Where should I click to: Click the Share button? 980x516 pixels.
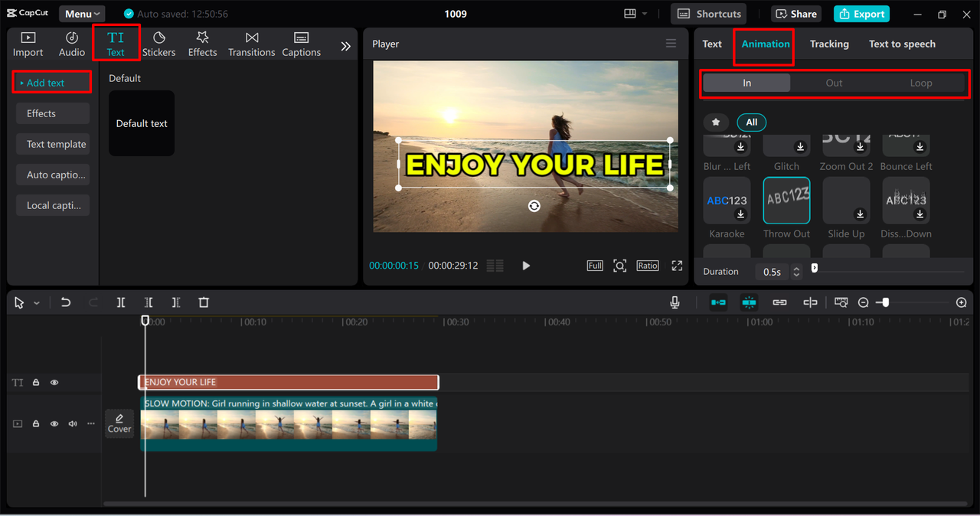coord(795,14)
